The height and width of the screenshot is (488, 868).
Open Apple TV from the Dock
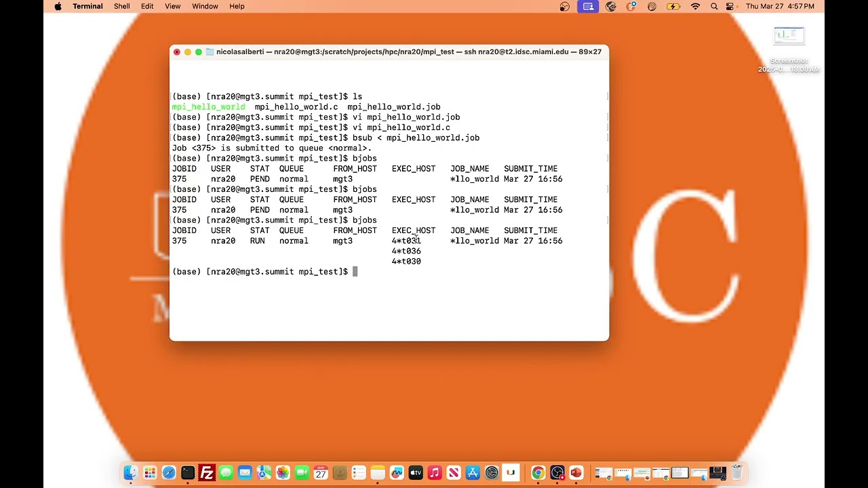coord(416,472)
